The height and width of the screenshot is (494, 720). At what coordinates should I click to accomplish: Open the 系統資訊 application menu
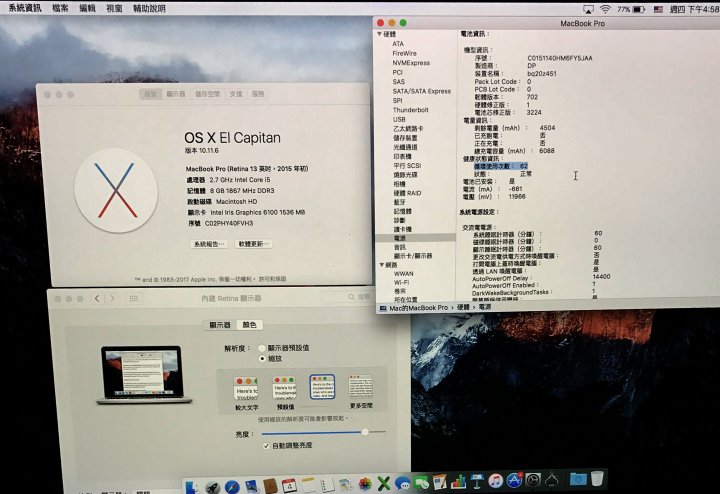[25, 8]
